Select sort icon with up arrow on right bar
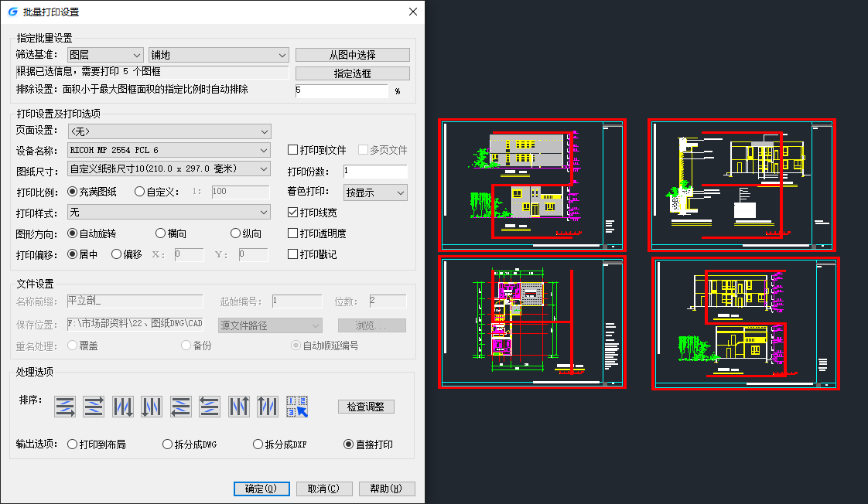Viewport: 868px width, 504px height. pyautogui.click(x=239, y=407)
